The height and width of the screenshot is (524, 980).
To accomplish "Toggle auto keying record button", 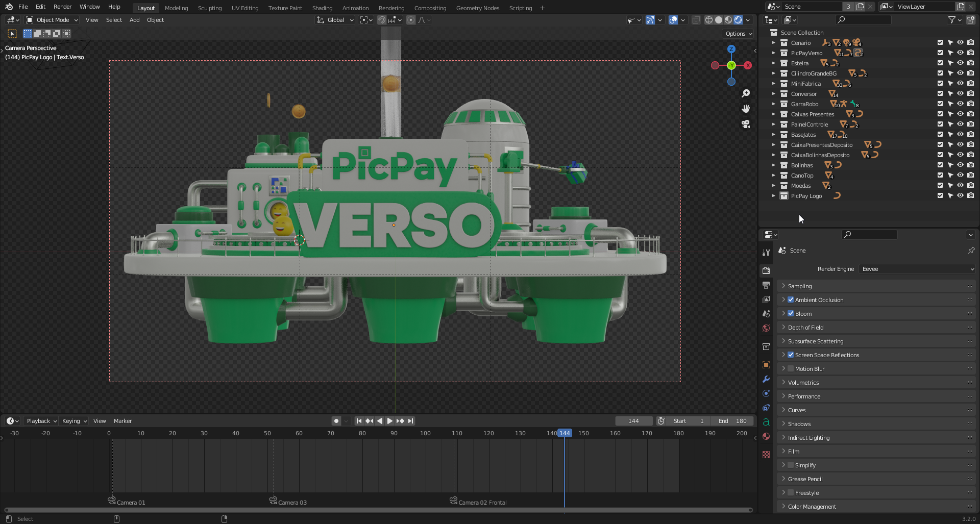I will pos(336,421).
